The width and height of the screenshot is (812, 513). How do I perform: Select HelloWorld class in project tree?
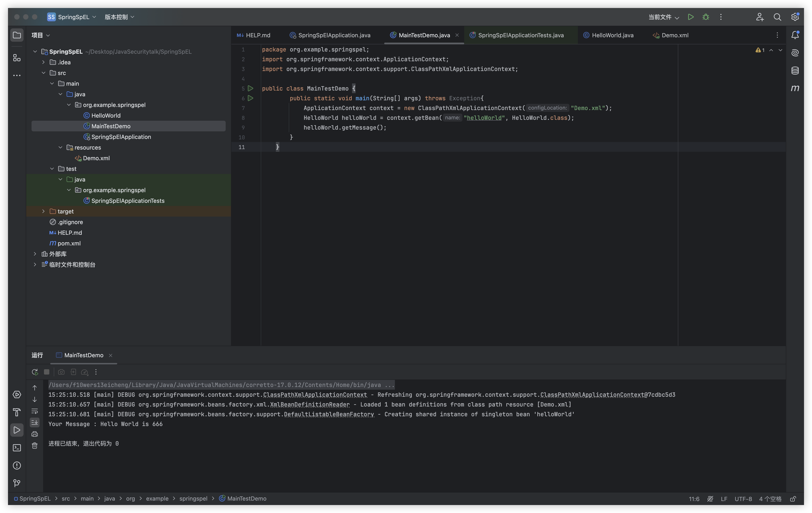[x=105, y=115]
